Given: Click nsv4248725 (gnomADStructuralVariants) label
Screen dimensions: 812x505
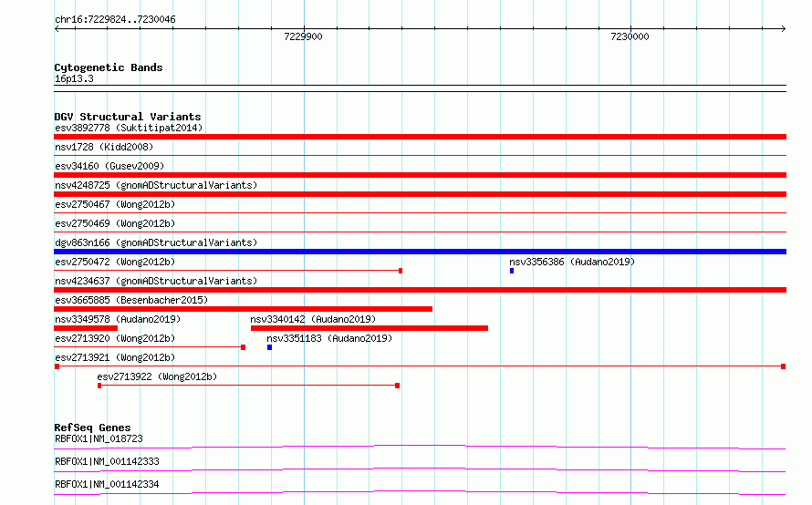Looking at the screenshot, I should pos(156,185).
